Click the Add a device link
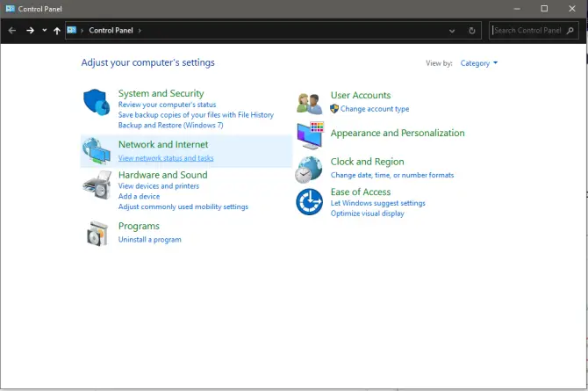Image resolution: width=588 pixels, height=391 pixels. click(140, 197)
